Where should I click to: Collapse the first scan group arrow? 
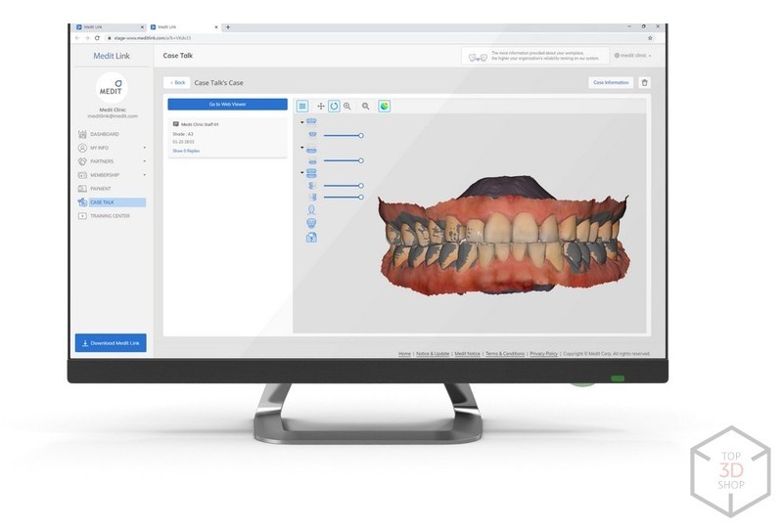click(302, 122)
